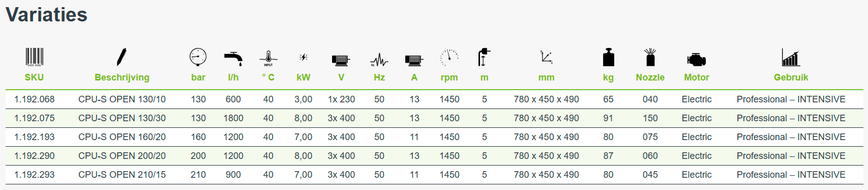The image size is (868, 190).
Task: Click the tachometer icon above rpm
Action: tap(450, 58)
